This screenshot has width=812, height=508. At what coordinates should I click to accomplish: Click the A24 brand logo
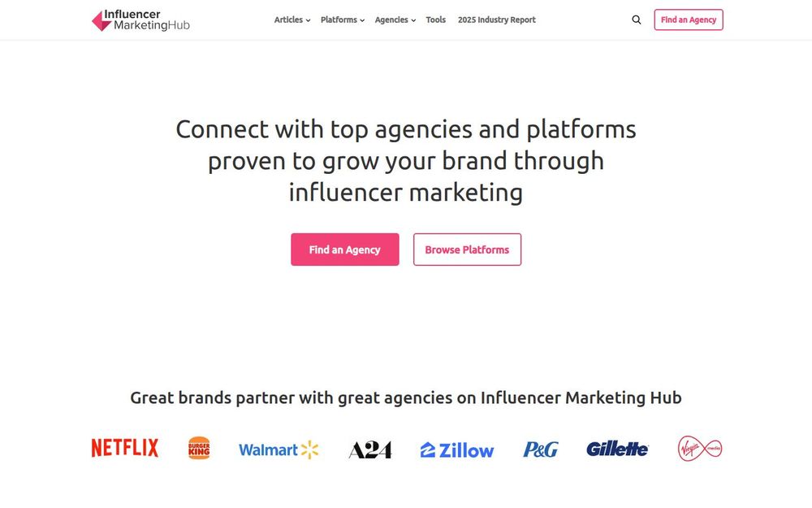point(370,449)
